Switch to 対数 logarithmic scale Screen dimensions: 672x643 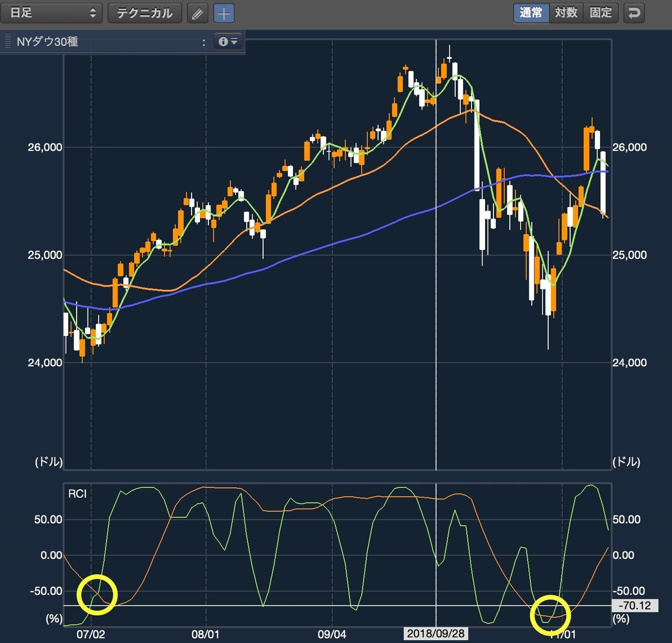[566, 13]
